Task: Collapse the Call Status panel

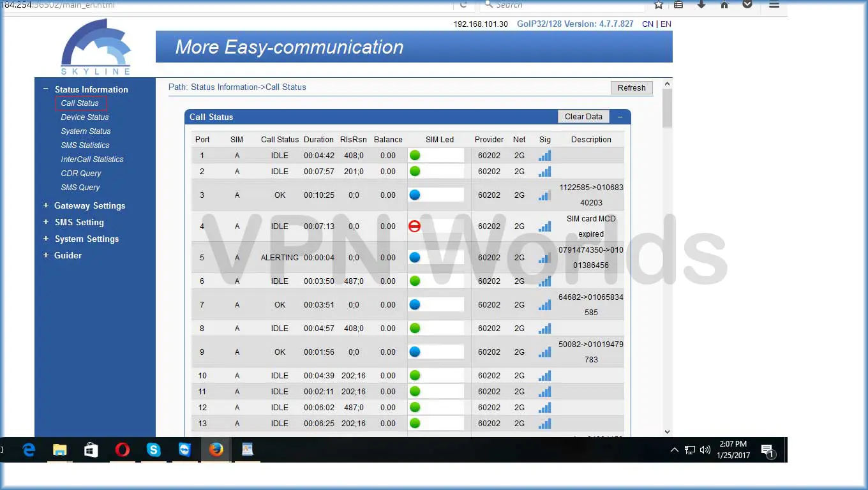Action: tap(620, 116)
